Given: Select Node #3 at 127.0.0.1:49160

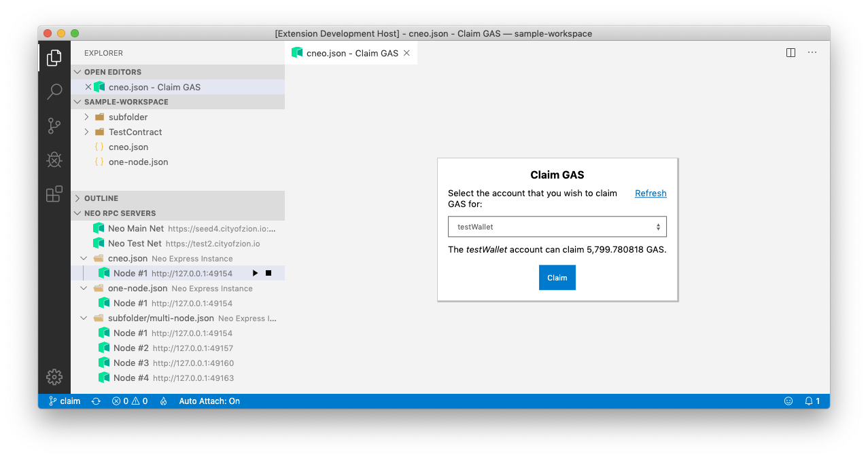Looking at the screenshot, I should pyautogui.click(x=178, y=363).
